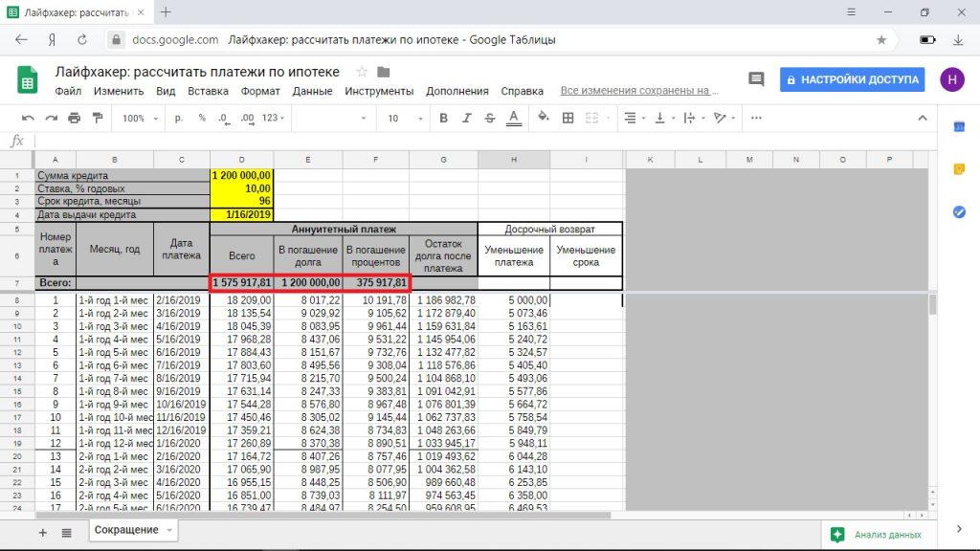Open the Google Sheets home icon

tap(28, 80)
